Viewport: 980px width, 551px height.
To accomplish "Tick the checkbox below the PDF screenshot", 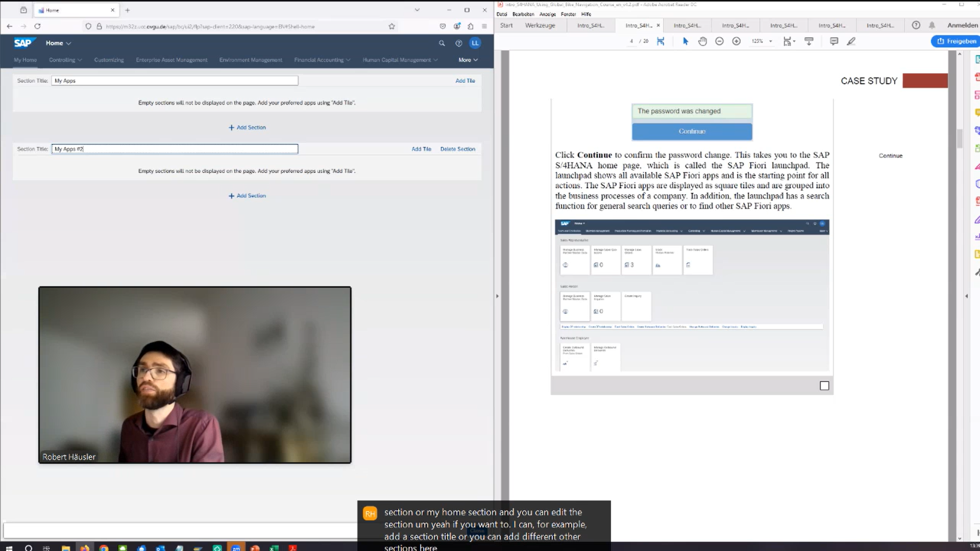I will [x=824, y=386].
